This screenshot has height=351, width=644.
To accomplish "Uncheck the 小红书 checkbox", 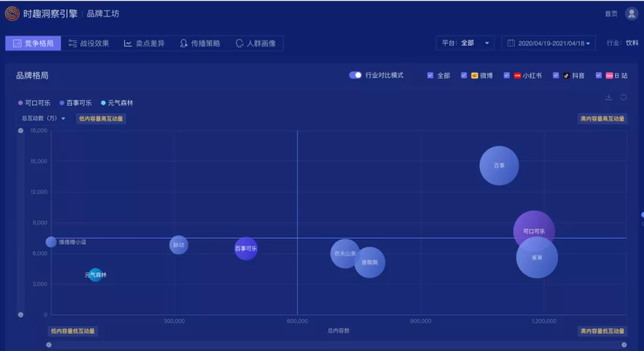I will tap(506, 75).
